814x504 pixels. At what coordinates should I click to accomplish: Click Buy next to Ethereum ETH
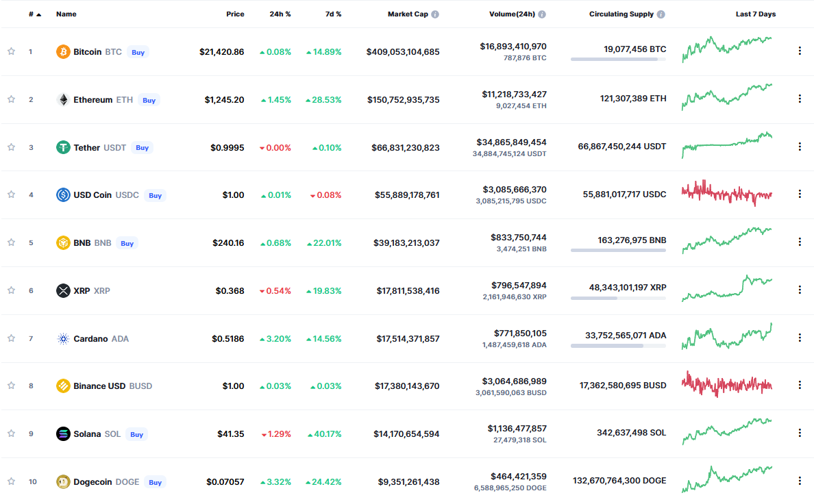[x=149, y=100]
